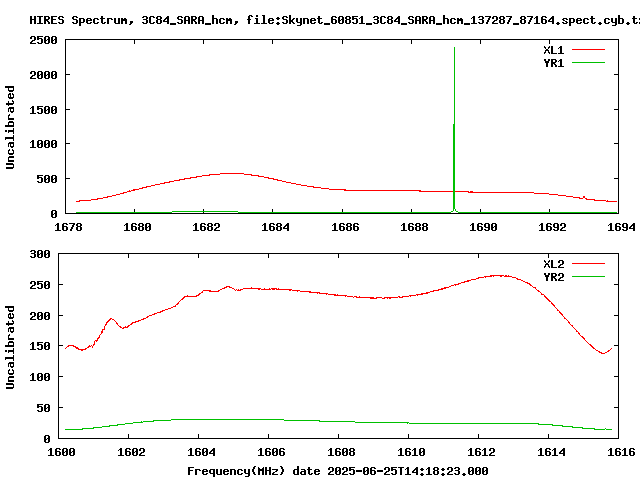640x480 pixels.
Task: Click the bottom plot y-axis value 100
Action: (40, 377)
